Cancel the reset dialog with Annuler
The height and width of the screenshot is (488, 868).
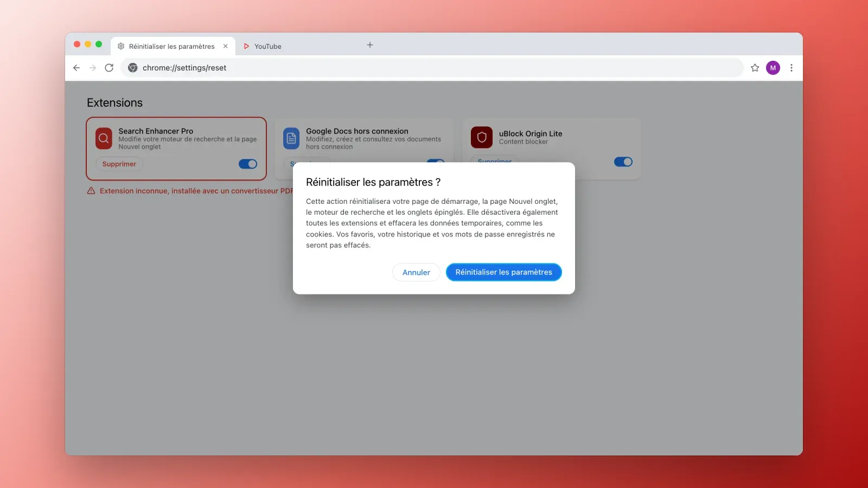[x=416, y=272]
